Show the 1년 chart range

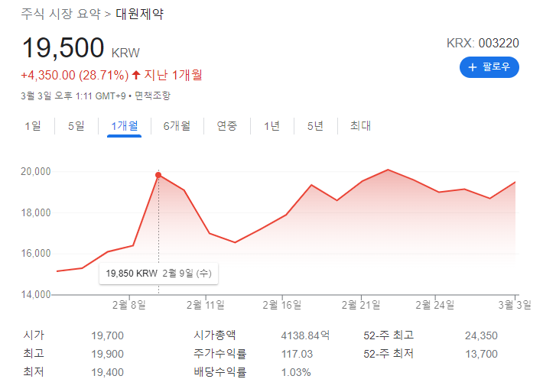click(x=272, y=126)
